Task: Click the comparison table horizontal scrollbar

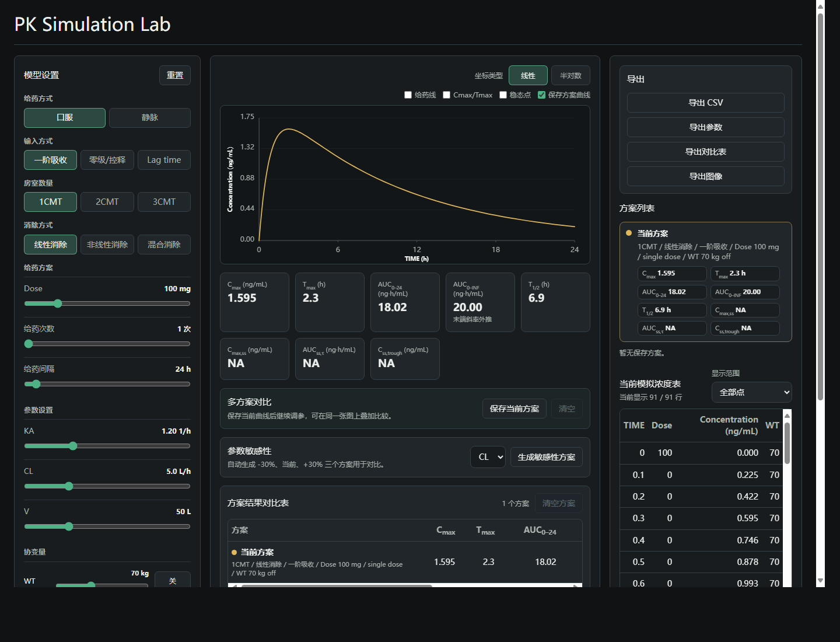Action: tap(337, 585)
